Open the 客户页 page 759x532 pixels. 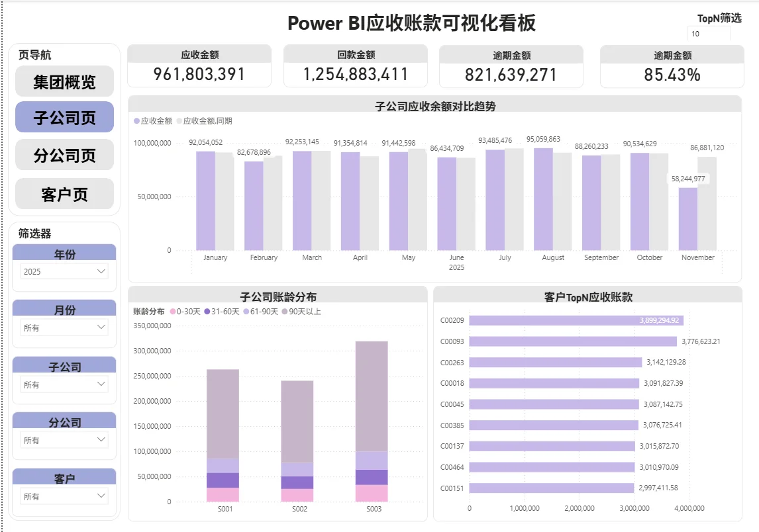[x=64, y=193]
